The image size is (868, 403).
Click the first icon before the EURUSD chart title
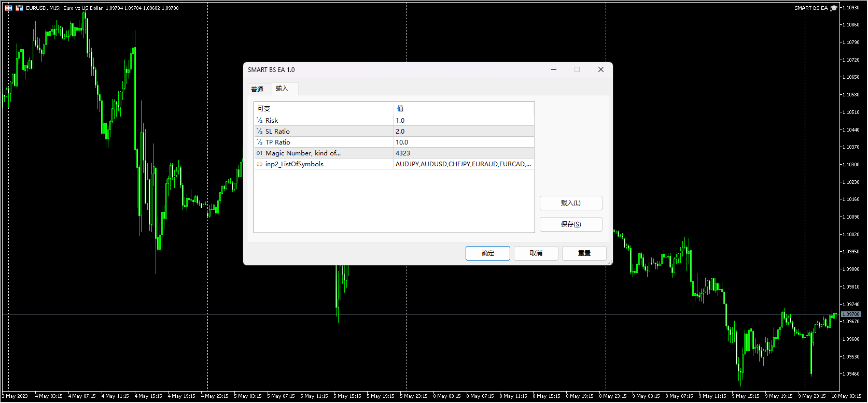(x=8, y=8)
